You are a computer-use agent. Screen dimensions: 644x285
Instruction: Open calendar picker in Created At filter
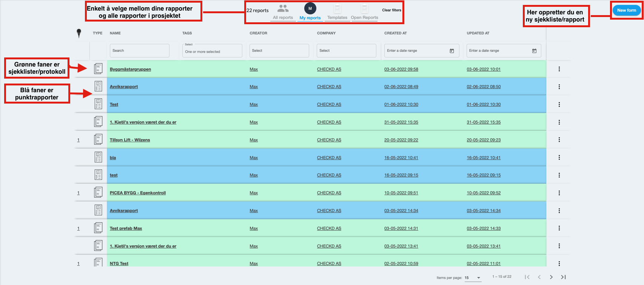(451, 51)
